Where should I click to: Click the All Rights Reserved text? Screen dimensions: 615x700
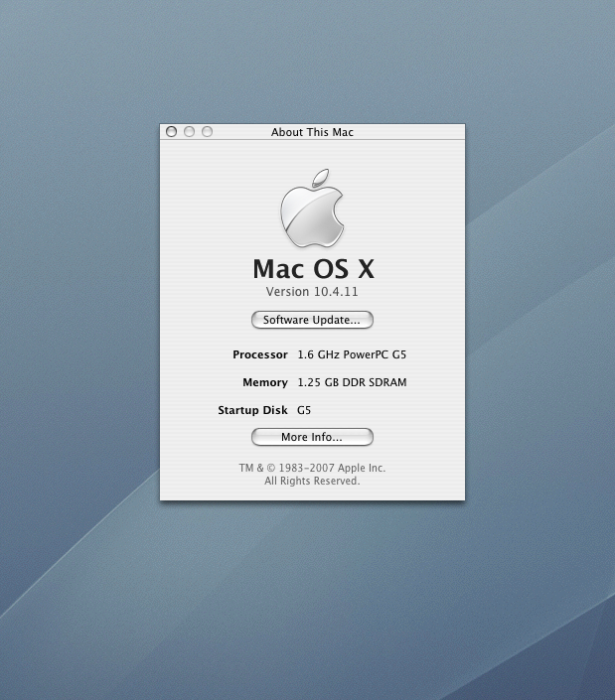[312, 481]
